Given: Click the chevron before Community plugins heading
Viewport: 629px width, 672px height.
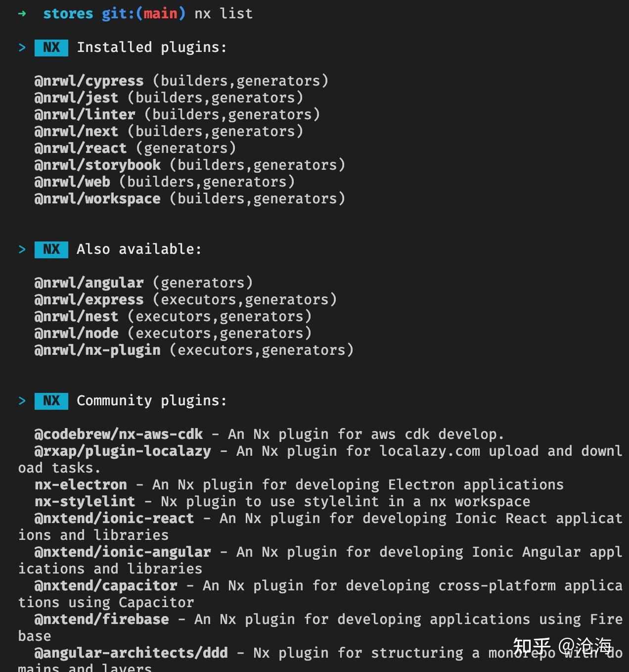Looking at the screenshot, I should pos(22,401).
